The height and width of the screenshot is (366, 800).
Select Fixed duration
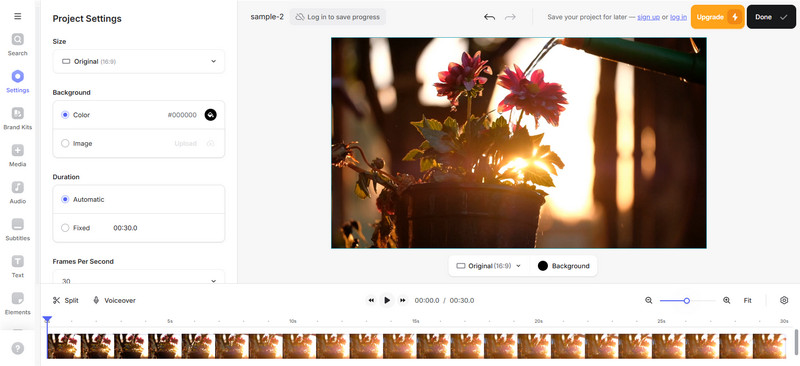tap(65, 228)
